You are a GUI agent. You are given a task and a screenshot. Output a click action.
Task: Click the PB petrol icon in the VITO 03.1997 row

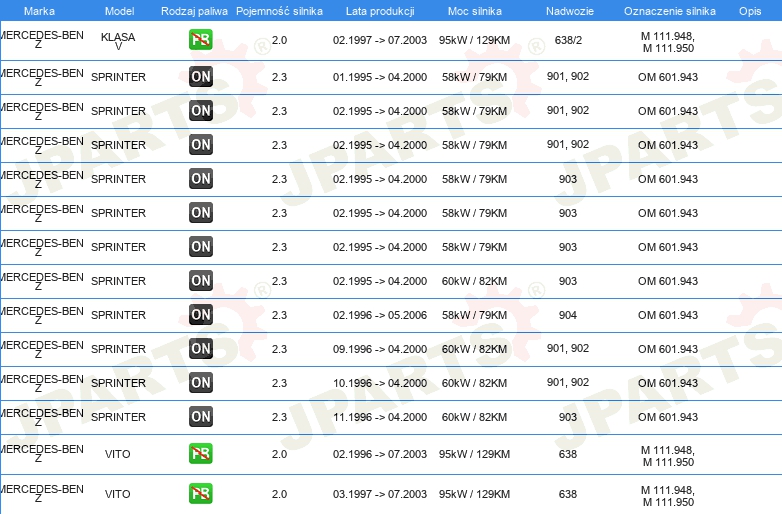[x=200, y=494]
